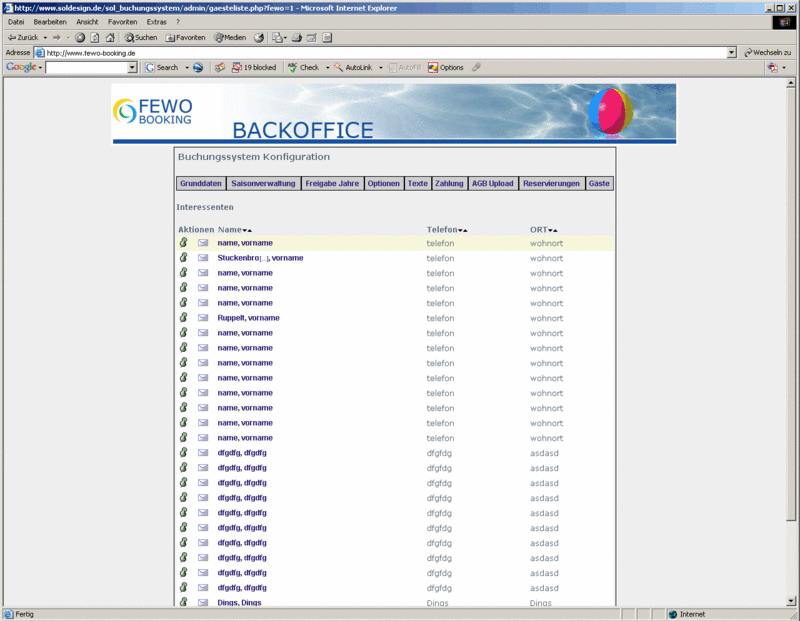Open the address bar dropdown arrow
Image resolution: width=800 pixels, height=621 pixels.
pos(731,52)
